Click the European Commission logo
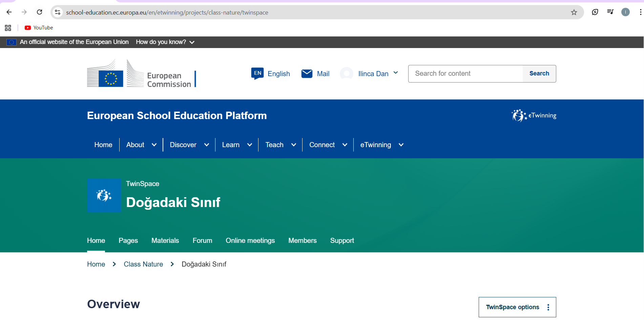 (141, 74)
